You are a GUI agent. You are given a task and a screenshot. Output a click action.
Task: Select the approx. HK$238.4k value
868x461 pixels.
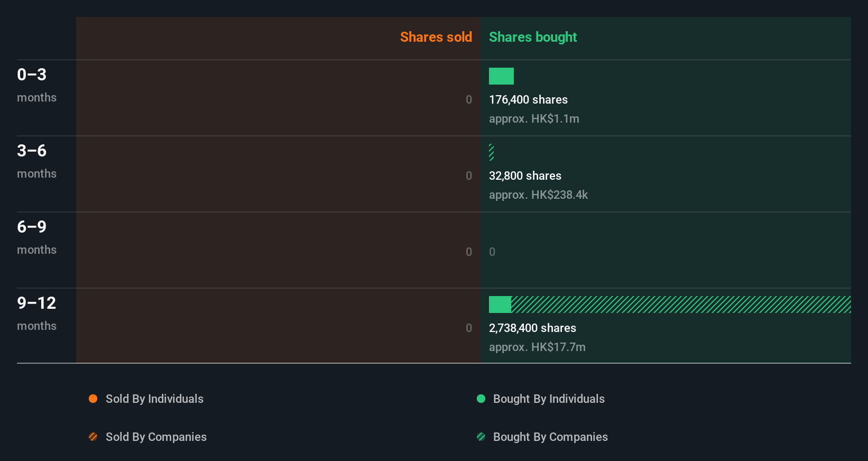tap(538, 195)
